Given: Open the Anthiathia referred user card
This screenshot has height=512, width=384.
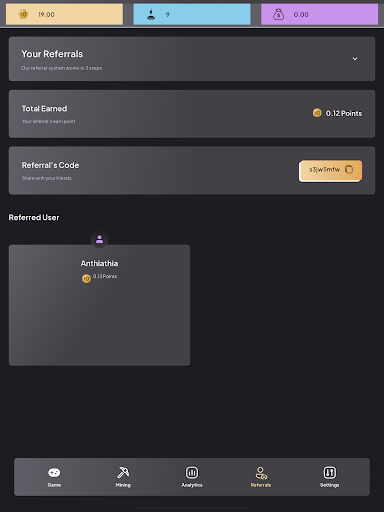Looking at the screenshot, I should click(99, 305).
